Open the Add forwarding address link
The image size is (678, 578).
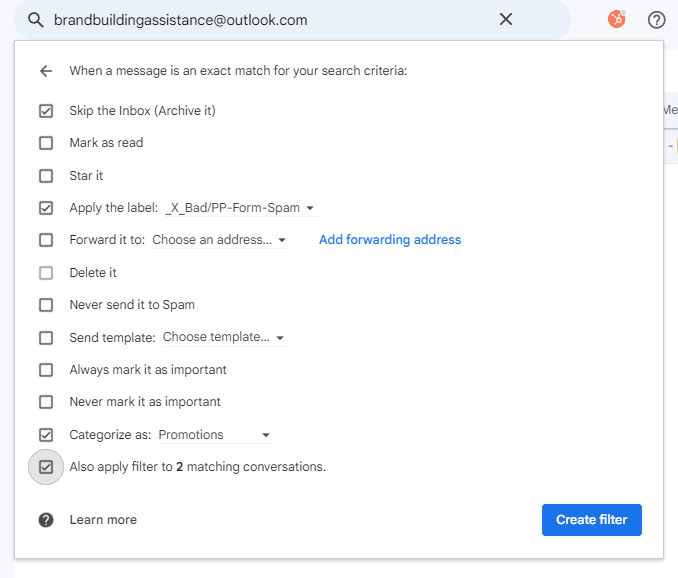pos(390,240)
